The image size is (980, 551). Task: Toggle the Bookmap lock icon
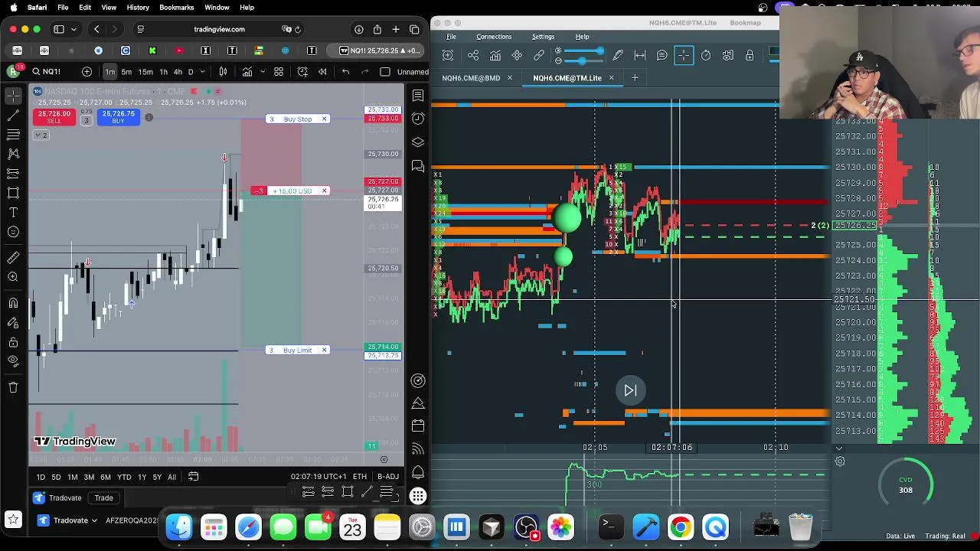[750, 55]
